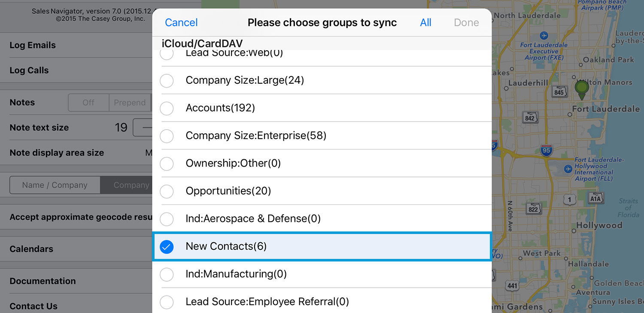Click the route 441 highway shield
The height and width of the screenshot is (313, 644).
[512, 285]
